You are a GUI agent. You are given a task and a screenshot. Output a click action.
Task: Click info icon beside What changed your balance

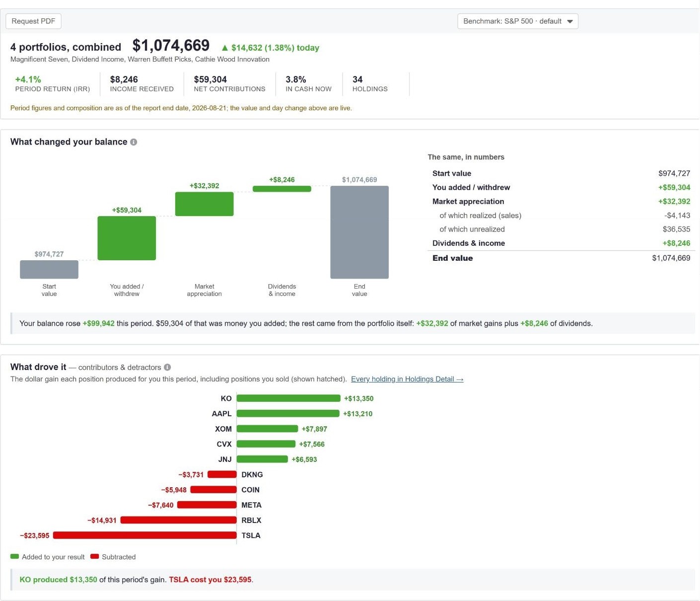point(134,142)
